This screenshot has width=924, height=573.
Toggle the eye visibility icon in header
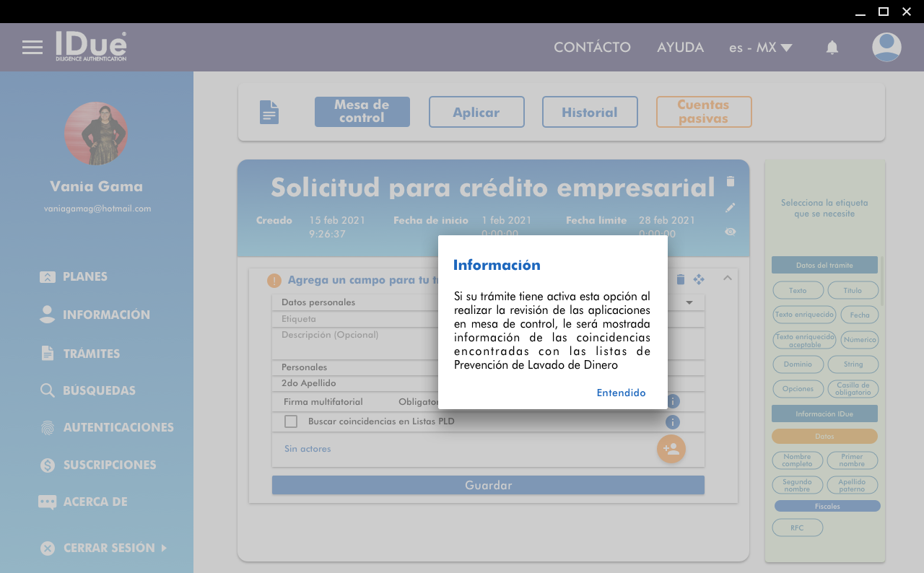click(x=731, y=232)
